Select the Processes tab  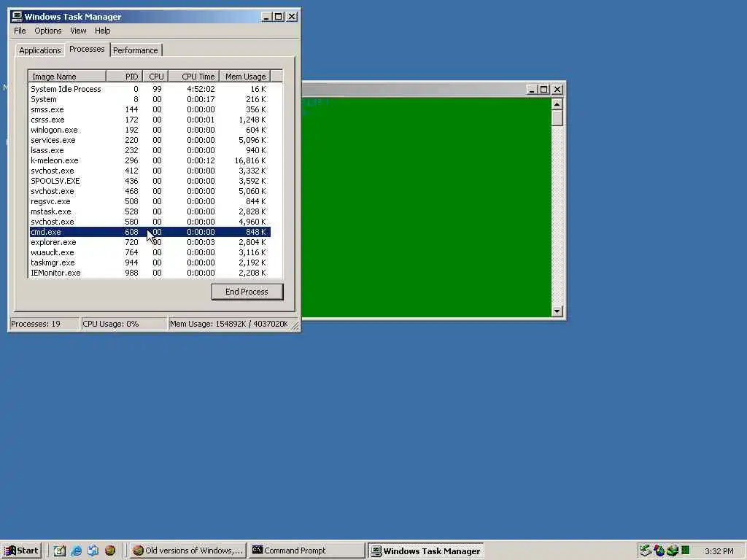click(87, 49)
